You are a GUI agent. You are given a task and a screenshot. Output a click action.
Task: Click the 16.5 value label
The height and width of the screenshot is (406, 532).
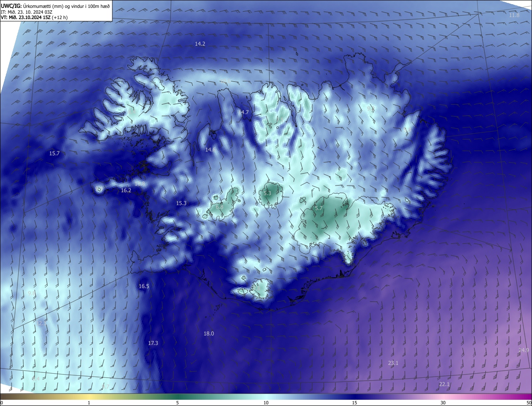(144, 286)
